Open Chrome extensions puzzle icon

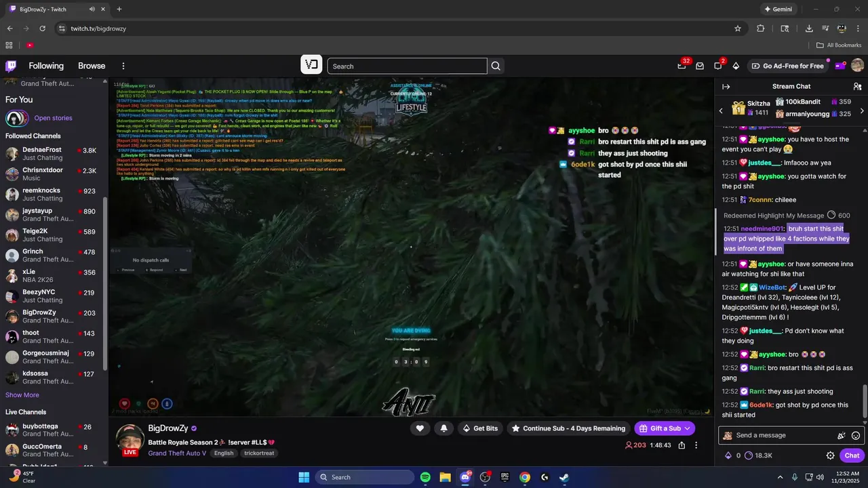[760, 28]
